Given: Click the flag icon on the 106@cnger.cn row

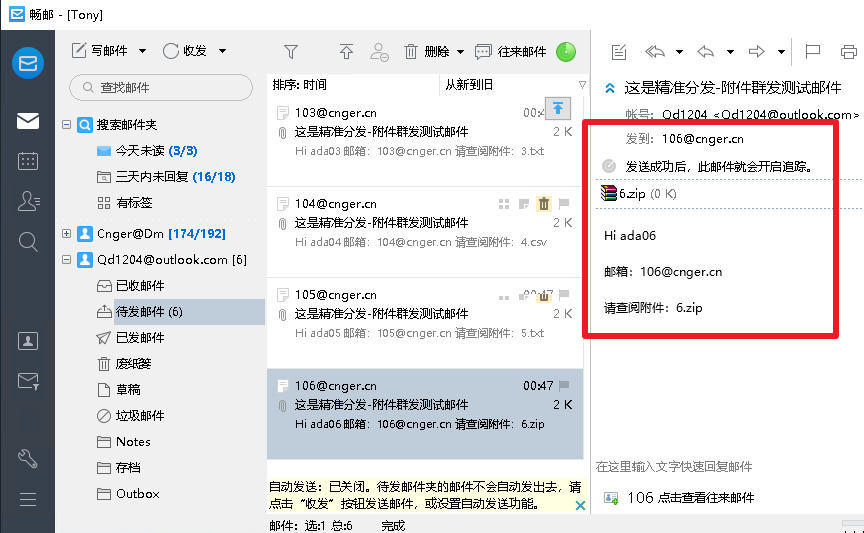Looking at the screenshot, I should [564, 385].
